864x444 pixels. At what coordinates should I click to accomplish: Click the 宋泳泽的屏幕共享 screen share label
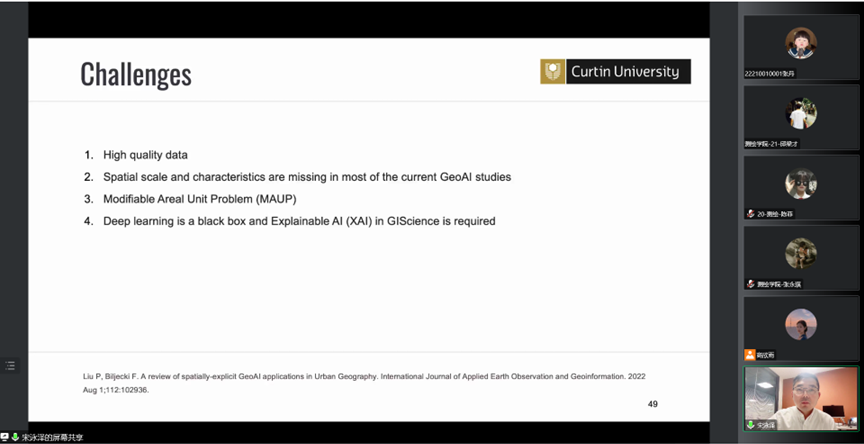pyautogui.click(x=53, y=437)
